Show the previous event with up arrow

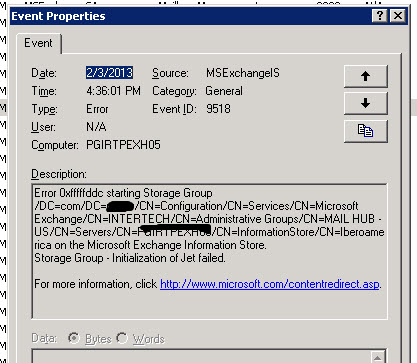coord(366,76)
